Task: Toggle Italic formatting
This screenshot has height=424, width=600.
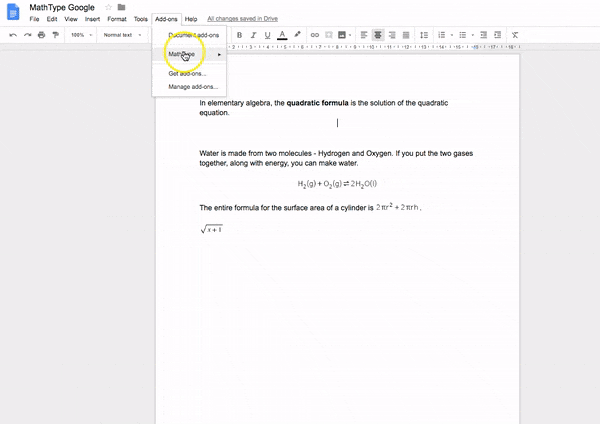Action: pos(253,35)
